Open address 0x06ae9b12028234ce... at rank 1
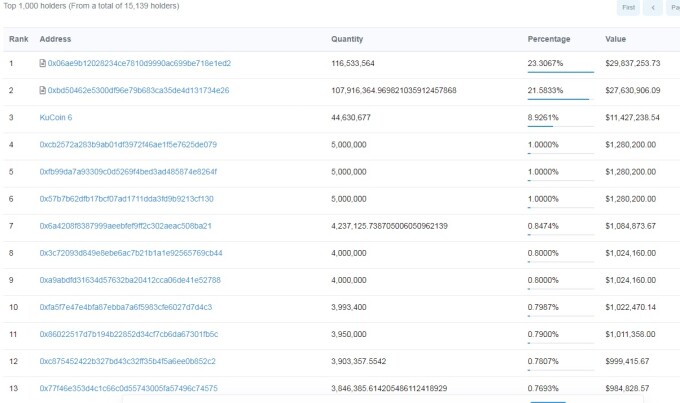 point(139,63)
